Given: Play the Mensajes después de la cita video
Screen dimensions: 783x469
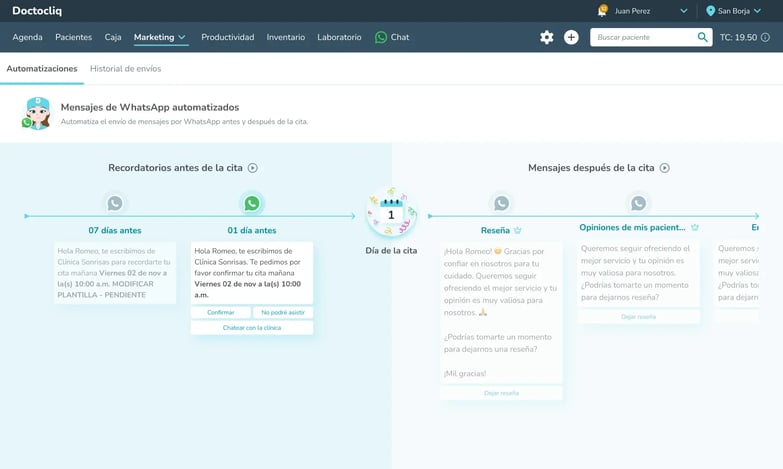Looking at the screenshot, I should pyautogui.click(x=665, y=168).
